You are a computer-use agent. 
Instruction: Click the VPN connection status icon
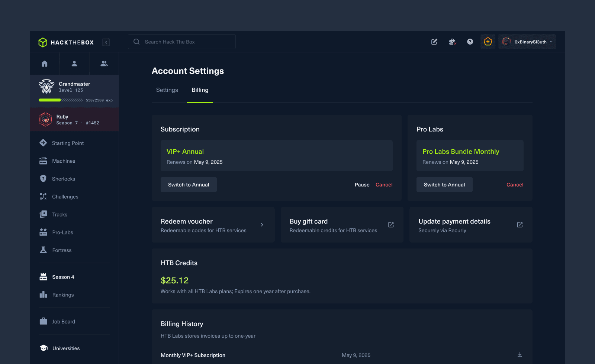click(x=452, y=42)
